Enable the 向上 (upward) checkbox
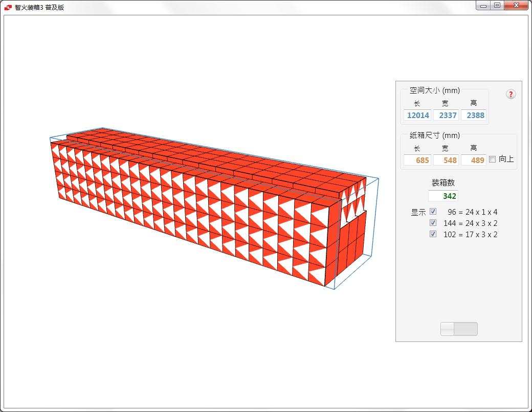Screen dimensions: 532x412 (x=492, y=159)
